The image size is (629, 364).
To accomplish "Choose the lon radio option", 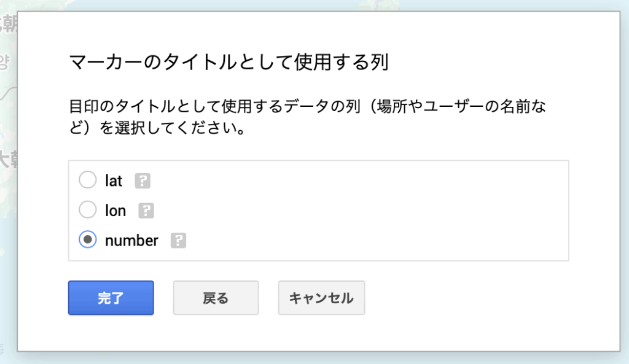I will [x=88, y=211].
